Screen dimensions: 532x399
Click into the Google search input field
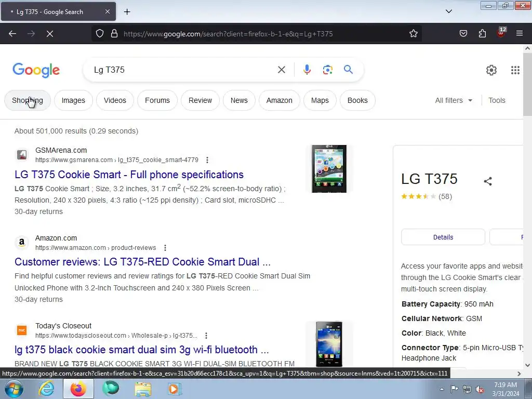[x=183, y=70]
